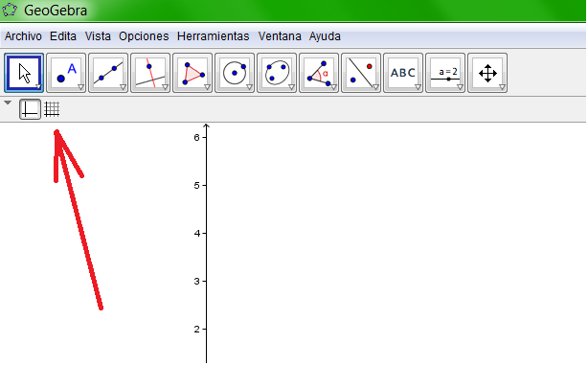Open the Archivo menu
Viewport: 588px width, 366px height.
[x=23, y=36]
